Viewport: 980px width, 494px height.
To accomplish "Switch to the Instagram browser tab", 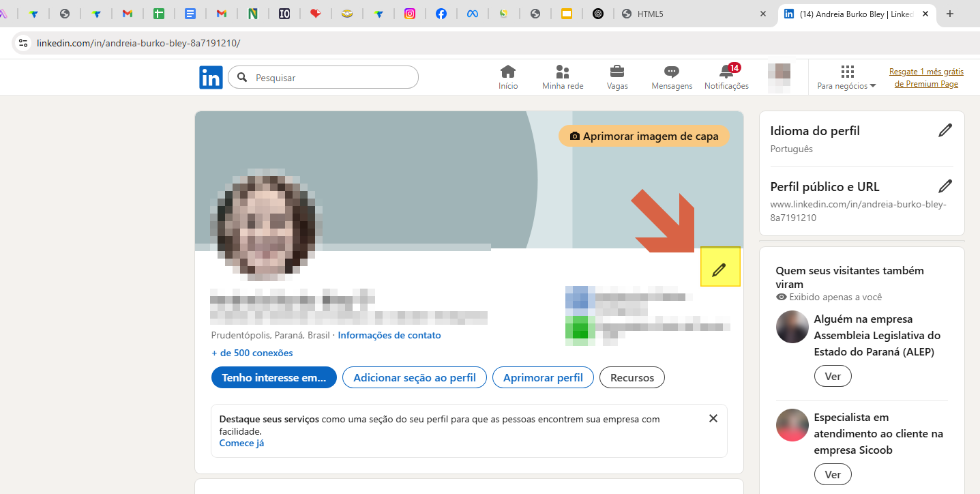I will coord(410,14).
